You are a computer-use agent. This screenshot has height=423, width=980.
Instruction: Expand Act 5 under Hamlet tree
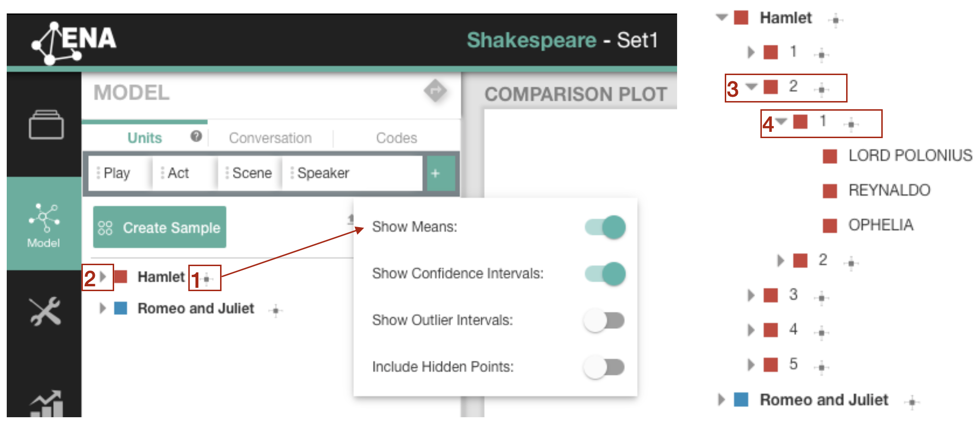[x=751, y=365]
